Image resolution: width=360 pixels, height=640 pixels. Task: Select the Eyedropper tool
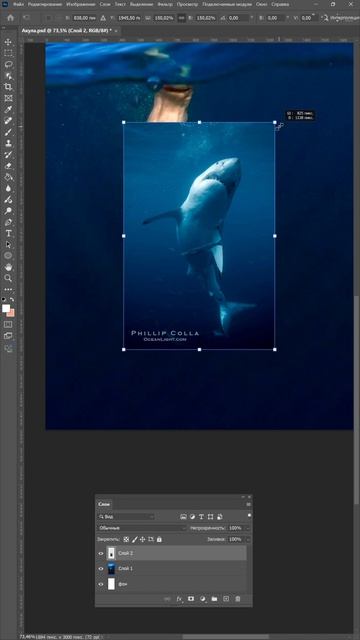[8, 109]
